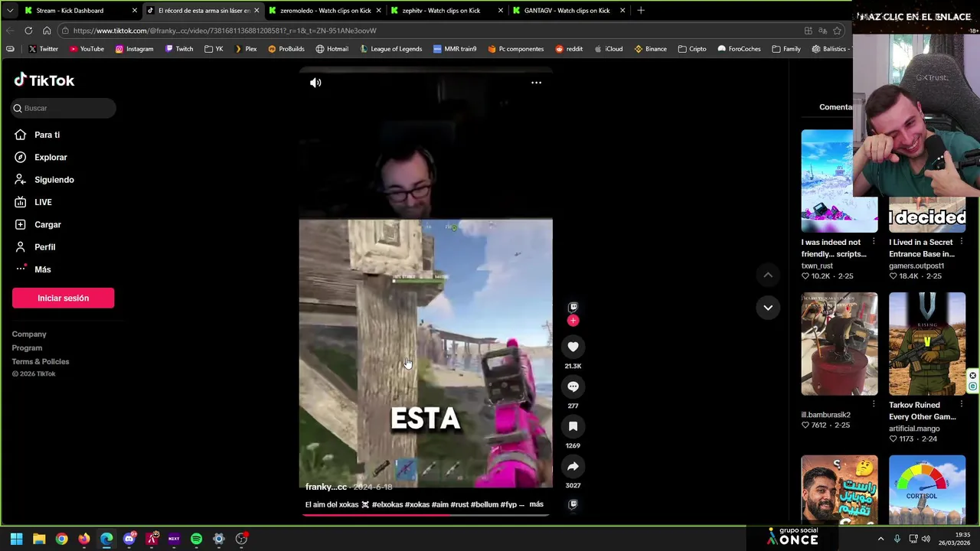Viewport: 980px width, 551px height.
Task: Open File Explorer from the taskbar
Action: (x=39, y=539)
